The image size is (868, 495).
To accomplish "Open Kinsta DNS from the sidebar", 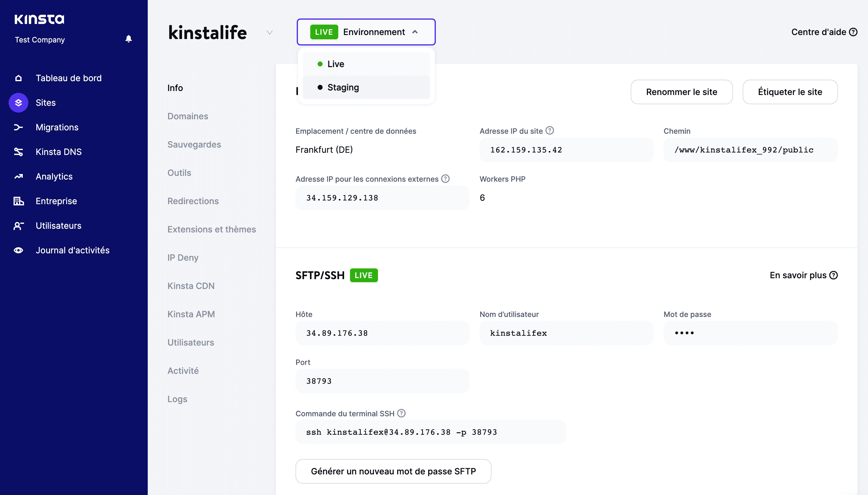I will pyautogui.click(x=58, y=152).
